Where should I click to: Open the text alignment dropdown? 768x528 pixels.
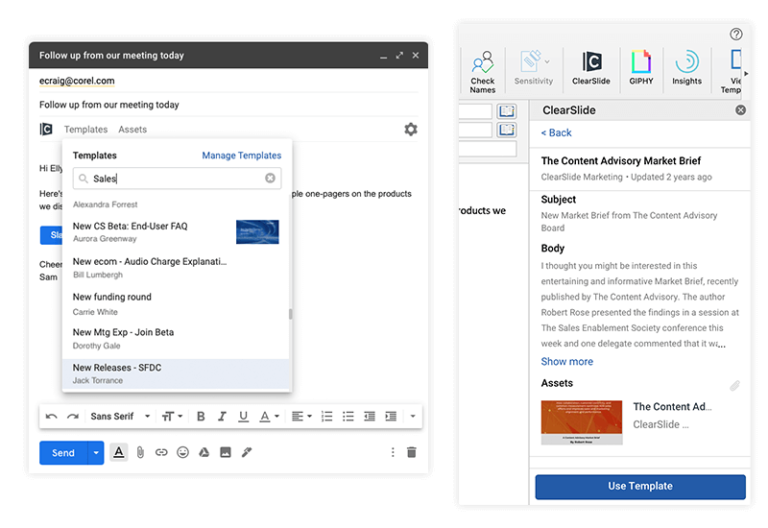coord(302,416)
